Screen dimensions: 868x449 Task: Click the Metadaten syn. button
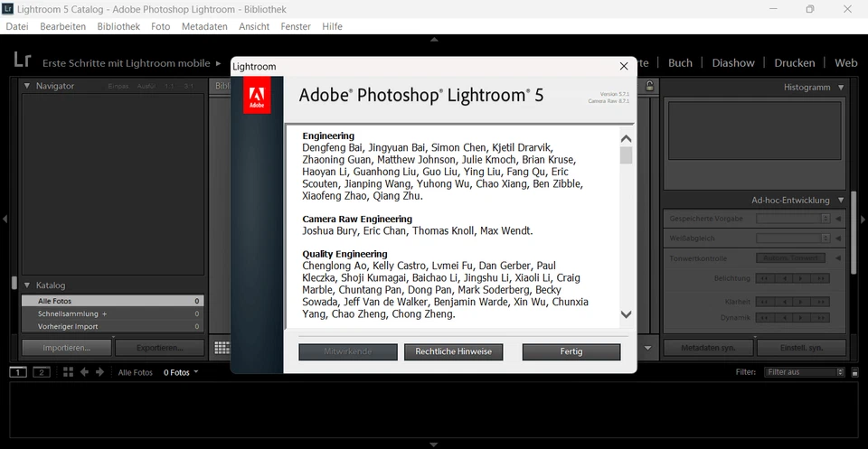[709, 348]
